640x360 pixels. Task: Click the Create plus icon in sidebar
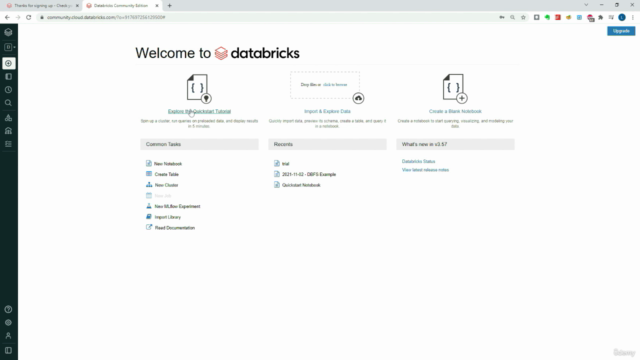9,63
